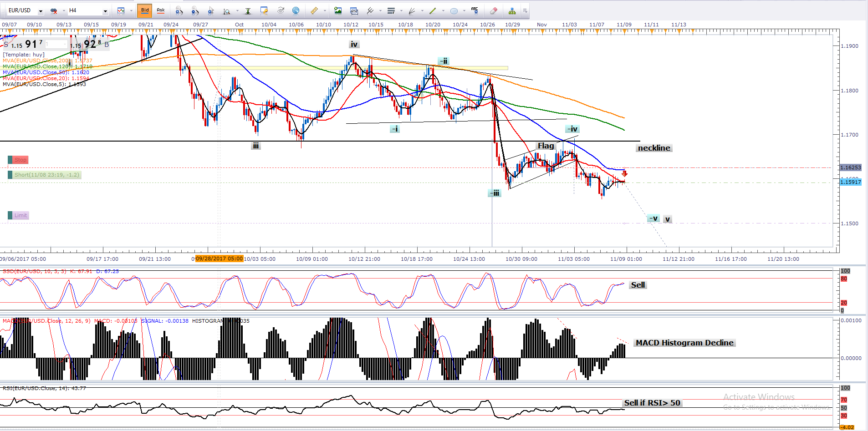Toggle the Bid price display button
868x431 pixels.
[145, 10]
